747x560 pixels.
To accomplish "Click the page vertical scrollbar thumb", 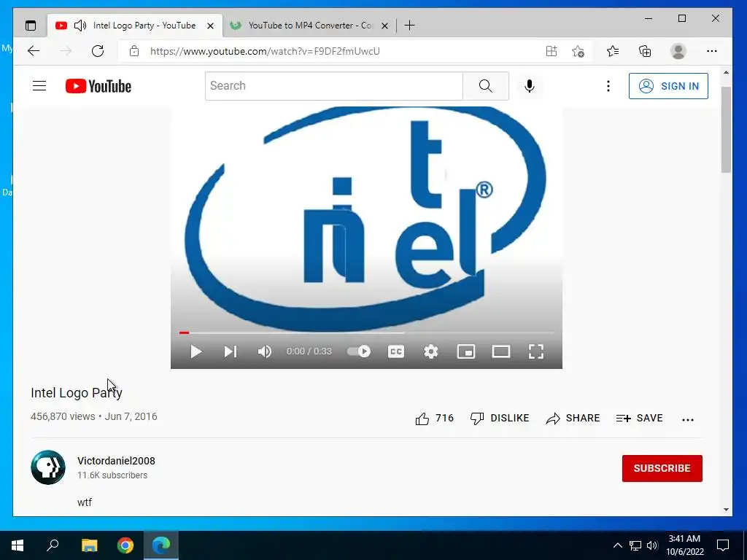I will click(726, 130).
